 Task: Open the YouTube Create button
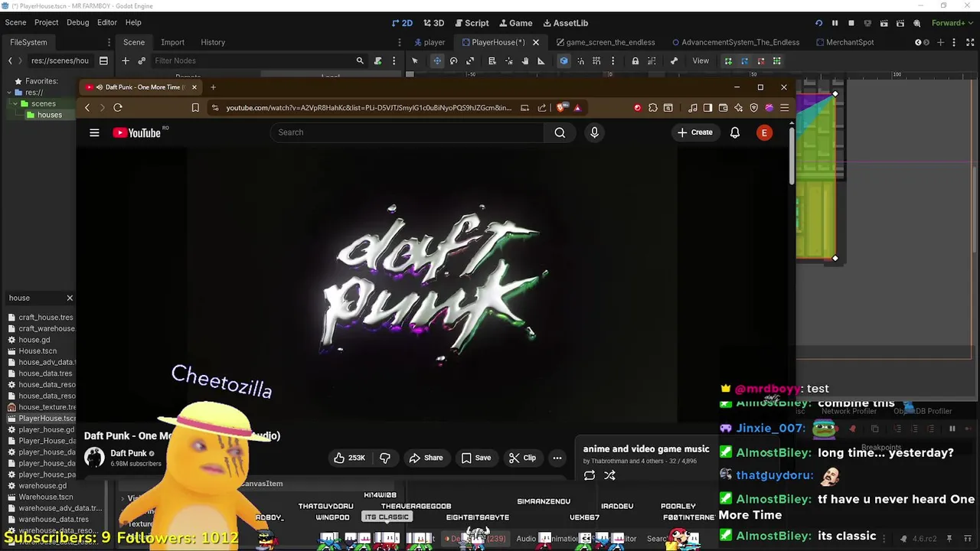pyautogui.click(x=695, y=132)
